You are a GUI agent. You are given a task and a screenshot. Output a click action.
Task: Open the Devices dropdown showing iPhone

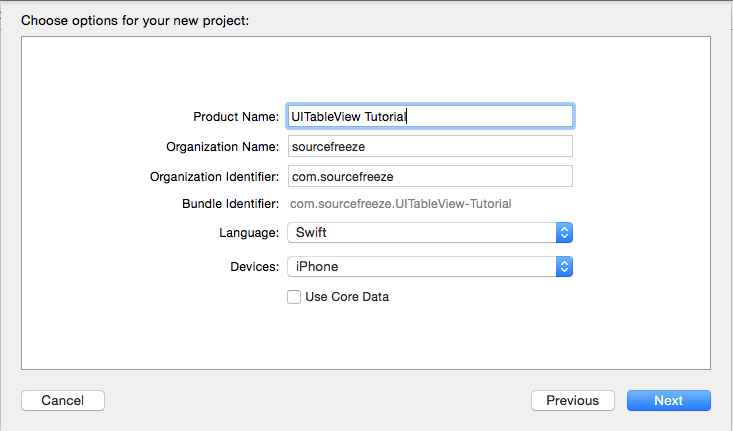pyautogui.click(x=430, y=266)
